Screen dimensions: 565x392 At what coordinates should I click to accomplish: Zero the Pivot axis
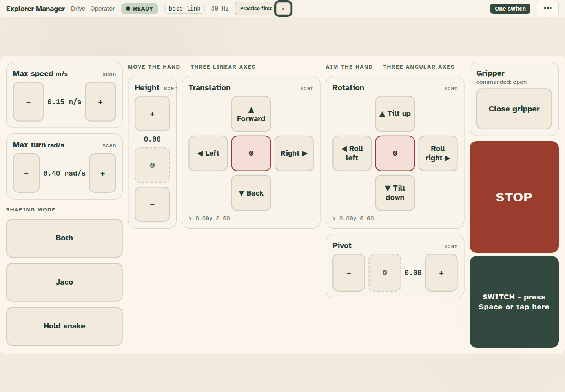pyautogui.click(x=385, y=273)
